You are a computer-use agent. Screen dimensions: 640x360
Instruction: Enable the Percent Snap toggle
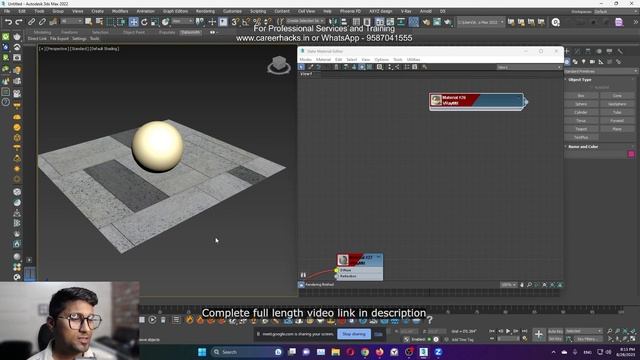pyautogui.click(x=257, y=22)
